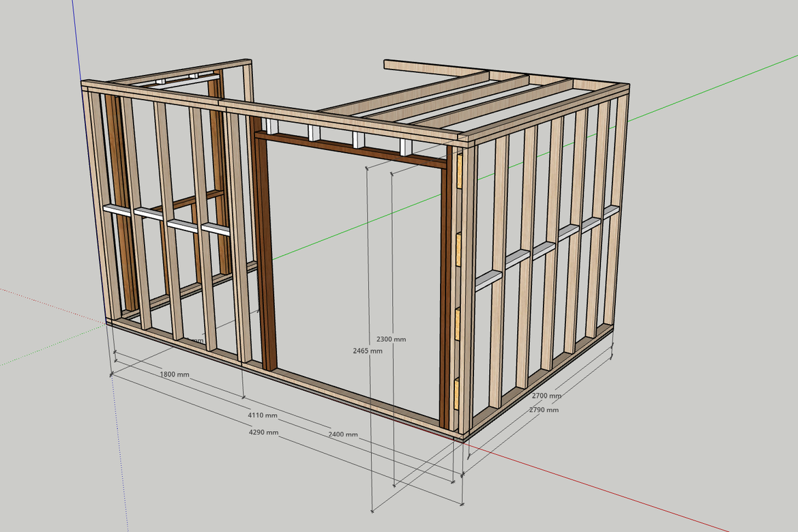Click the 2465 mm height dimension label
Screen dimensions: 798x532
pos(367,351)
